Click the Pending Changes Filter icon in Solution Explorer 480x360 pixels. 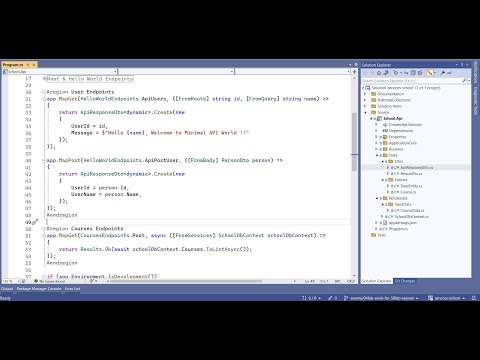pyautogui.click(x=396, y=73)
